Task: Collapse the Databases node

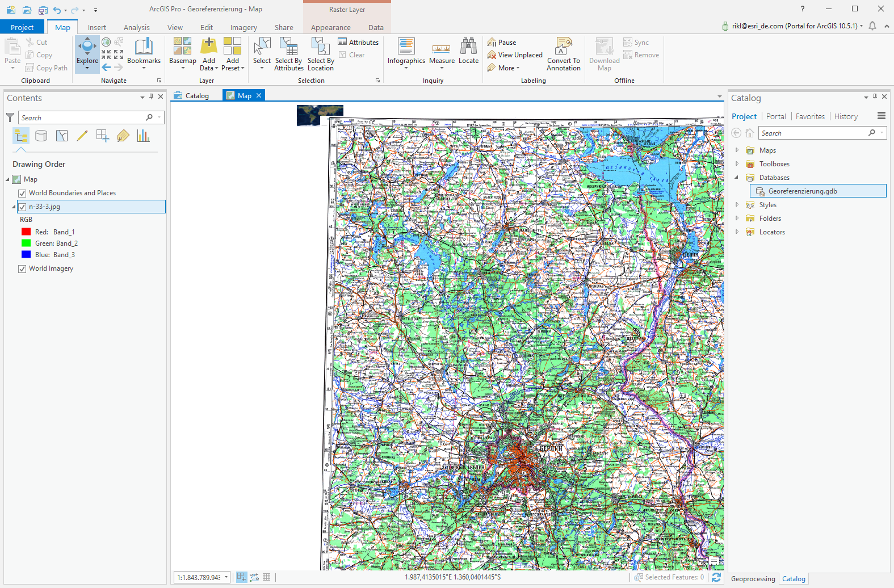Action: [737, 178]
